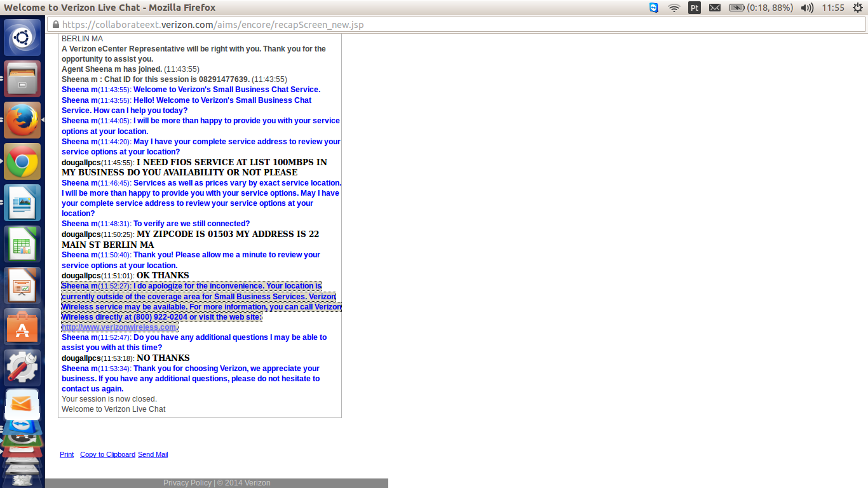Click the 'May I have your complete service address' message at 11:44:20

(201, 147)
